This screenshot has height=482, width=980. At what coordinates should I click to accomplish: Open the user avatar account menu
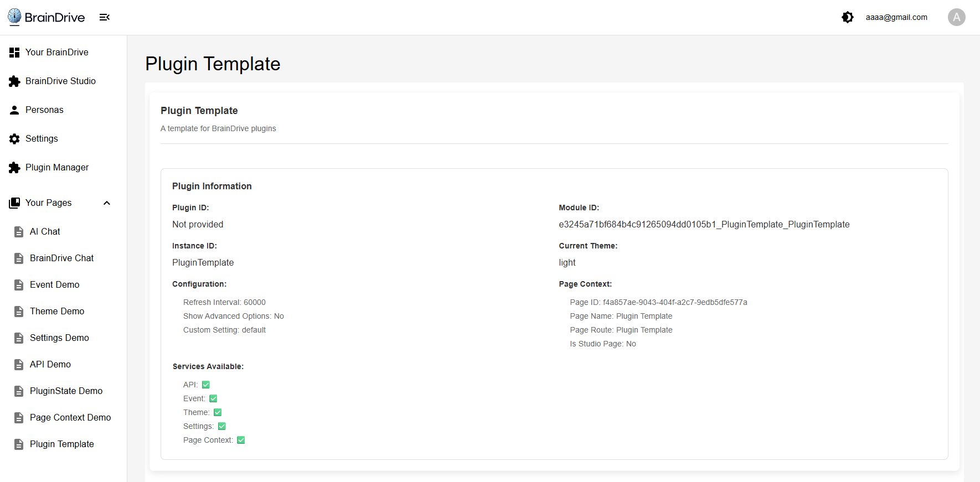tap(956, 17)
